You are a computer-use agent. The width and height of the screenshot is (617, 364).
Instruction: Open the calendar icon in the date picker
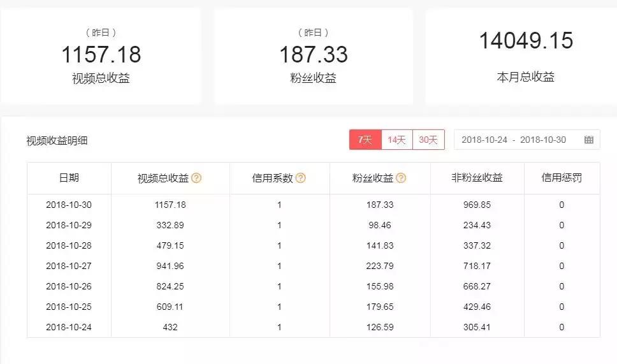[588, 140]
